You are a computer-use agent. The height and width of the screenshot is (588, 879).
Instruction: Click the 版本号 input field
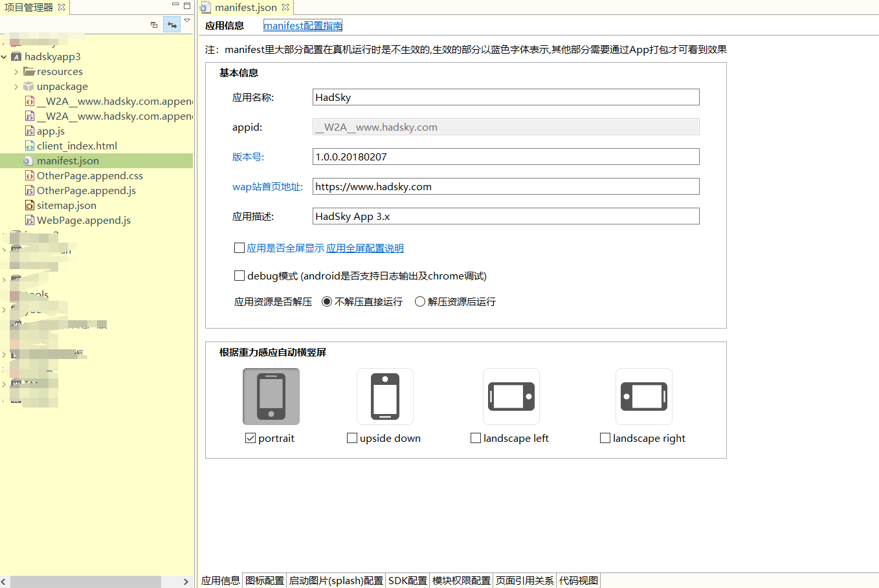(506, 157)
